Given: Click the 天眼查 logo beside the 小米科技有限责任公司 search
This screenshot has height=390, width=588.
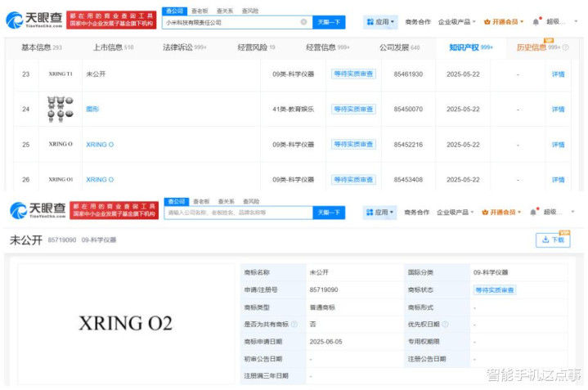Looking at the screenshot, I should pos(34,20).
